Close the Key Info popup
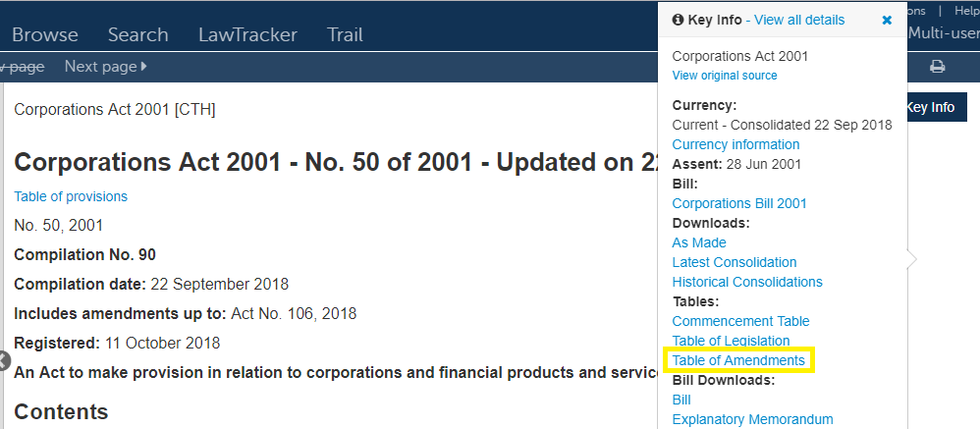The height and width of the screenshot is (429, 980). coord(887,20)
